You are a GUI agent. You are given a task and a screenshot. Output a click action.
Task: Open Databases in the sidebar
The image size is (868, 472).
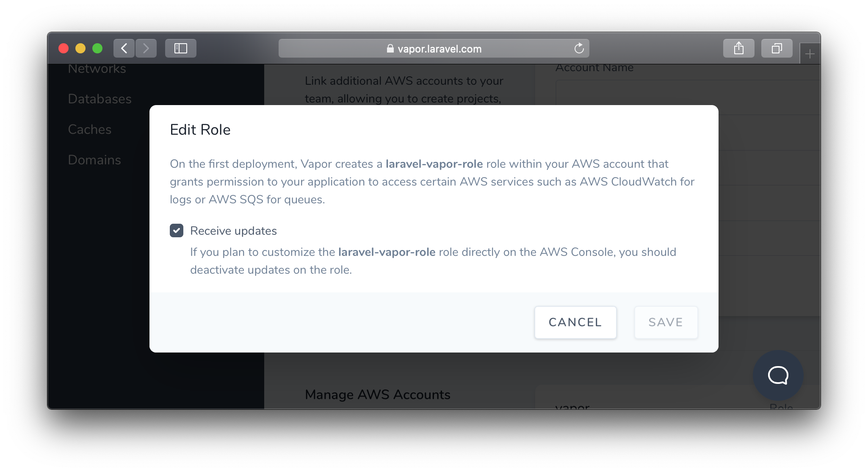tap(100, 99)
